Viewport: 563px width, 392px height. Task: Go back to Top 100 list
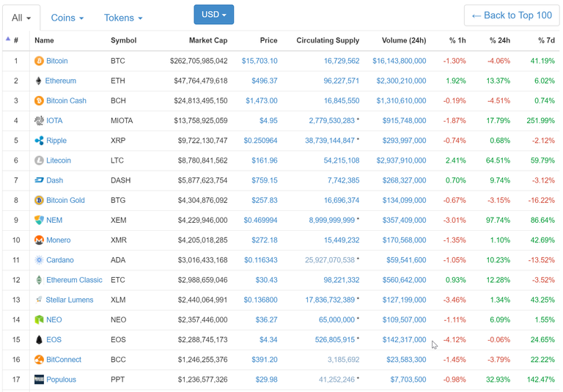(512, 15)
